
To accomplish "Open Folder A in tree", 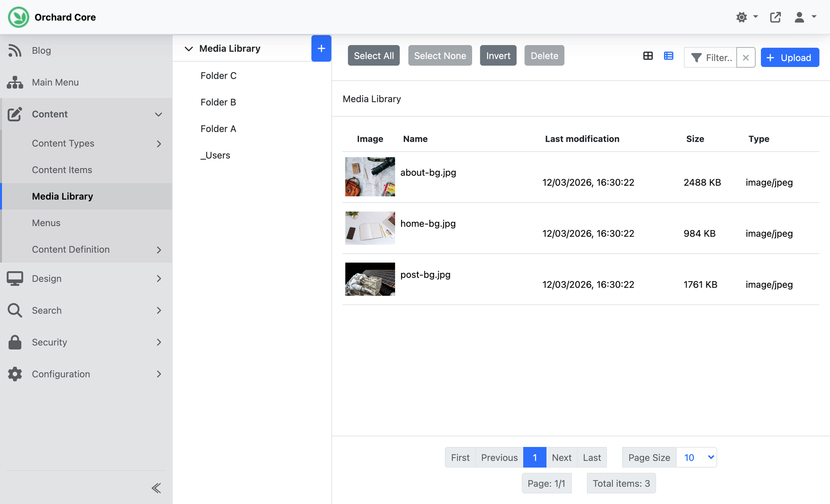I will (218, 129).
